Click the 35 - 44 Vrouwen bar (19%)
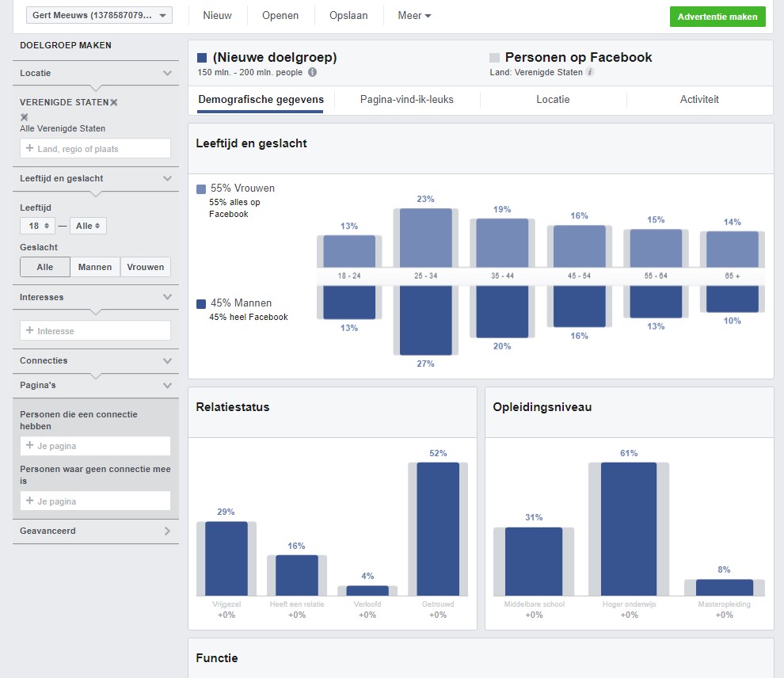The image size is (784, 678). click(502, 243)
